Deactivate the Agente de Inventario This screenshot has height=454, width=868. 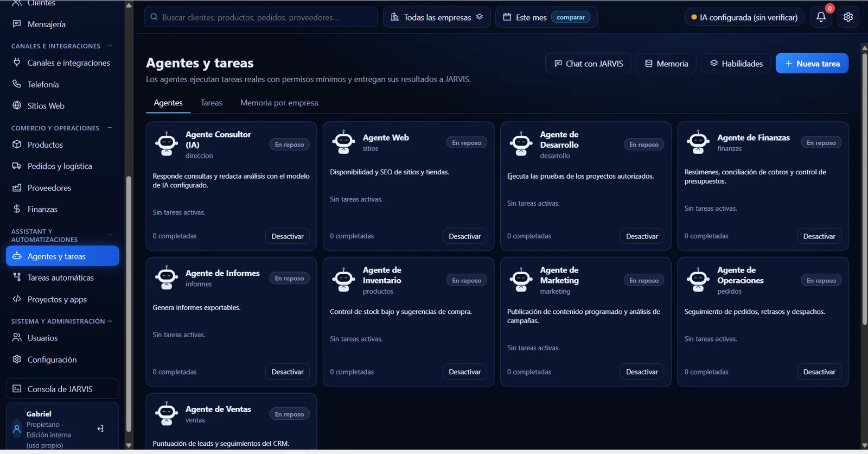coord(465,372)
